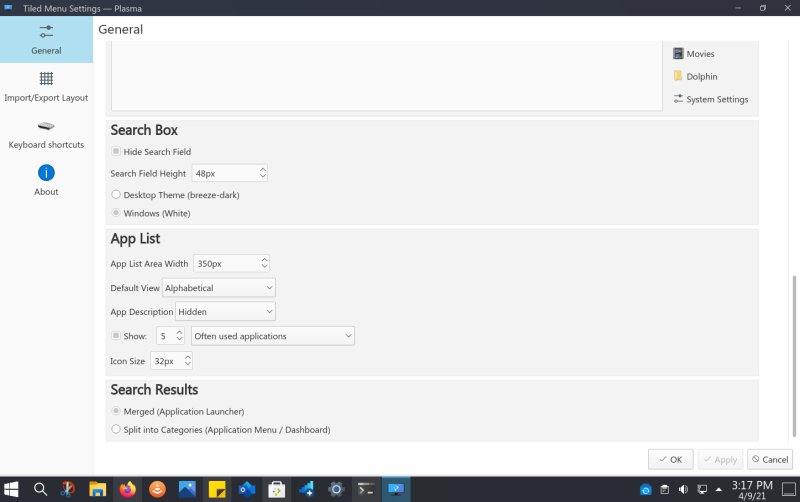Switch to Import/Export Layout page
The height and width of the screenshot is (502, 800).
point(46,87)
